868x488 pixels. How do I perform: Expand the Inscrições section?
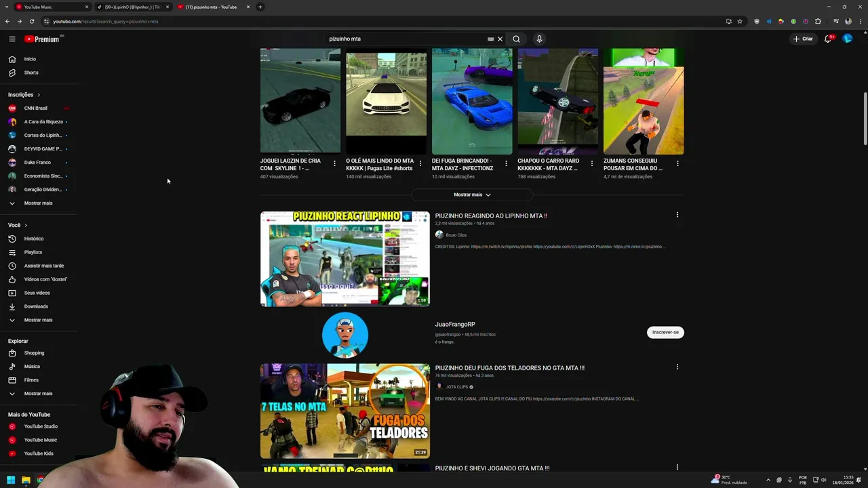coord(24,95)
